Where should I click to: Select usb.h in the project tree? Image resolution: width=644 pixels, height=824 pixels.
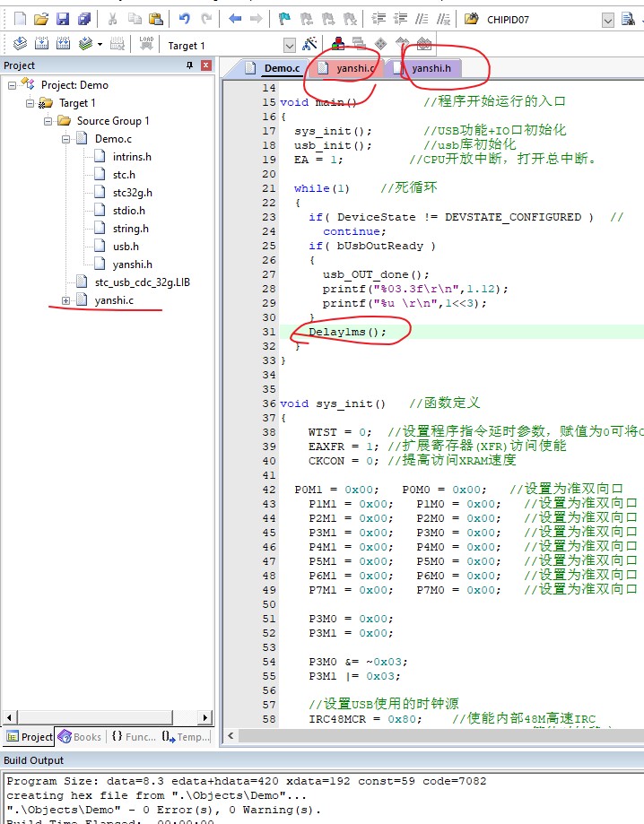[x=126, y=247]
